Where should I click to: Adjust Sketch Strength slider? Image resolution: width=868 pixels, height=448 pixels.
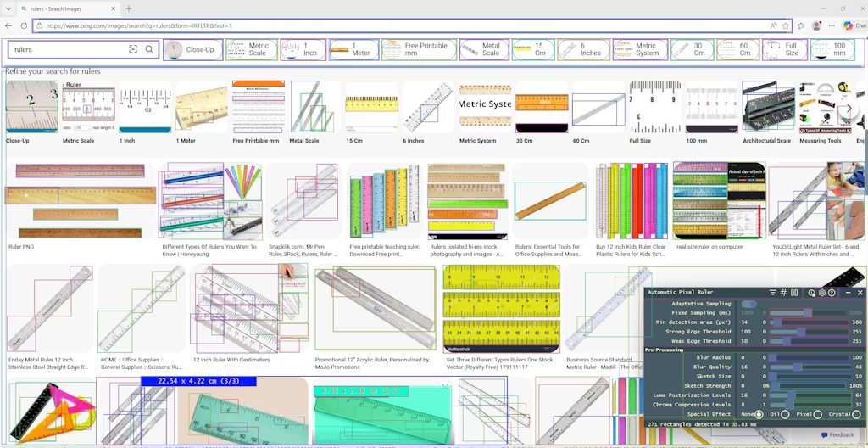pyautogui.click(x=809, y=386)
